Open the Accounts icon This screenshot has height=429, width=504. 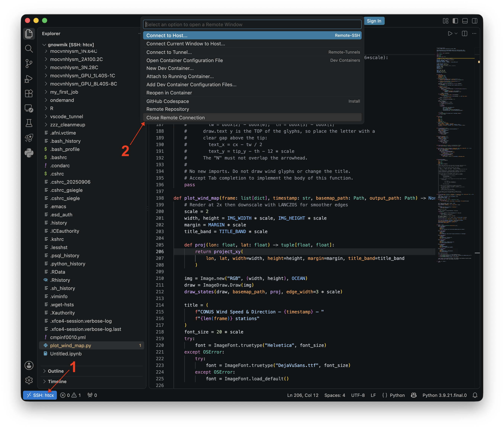[29, 365]
